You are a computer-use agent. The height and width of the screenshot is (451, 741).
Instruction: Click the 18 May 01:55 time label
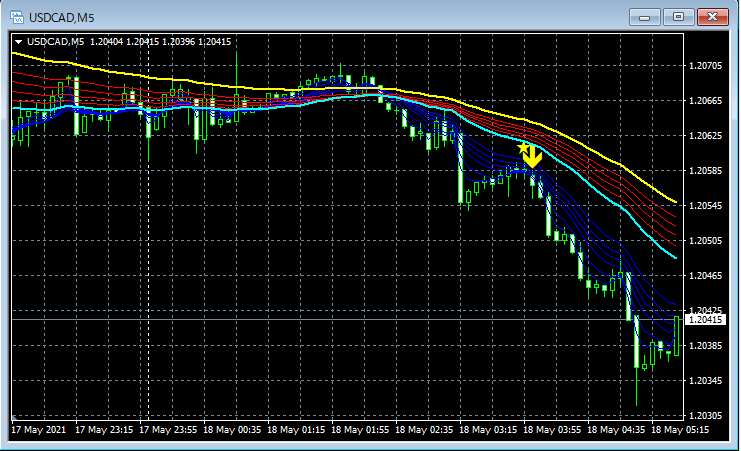coord(360,430)
